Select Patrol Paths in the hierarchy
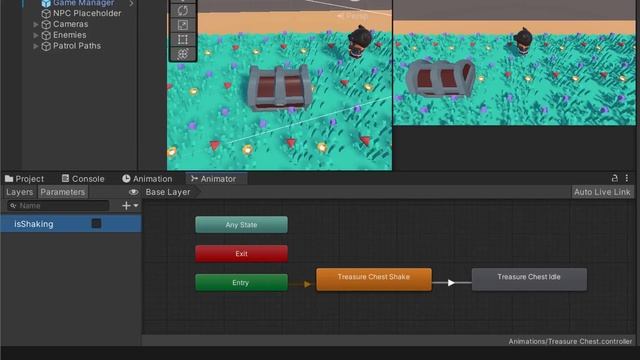Screen dimensions: 640x360 77,46
